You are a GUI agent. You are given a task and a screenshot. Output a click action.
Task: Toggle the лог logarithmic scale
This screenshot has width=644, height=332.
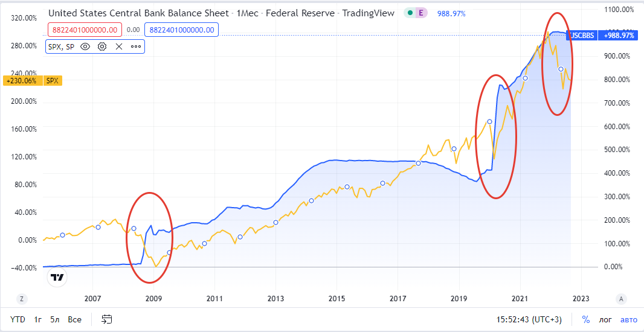[605, 319]
